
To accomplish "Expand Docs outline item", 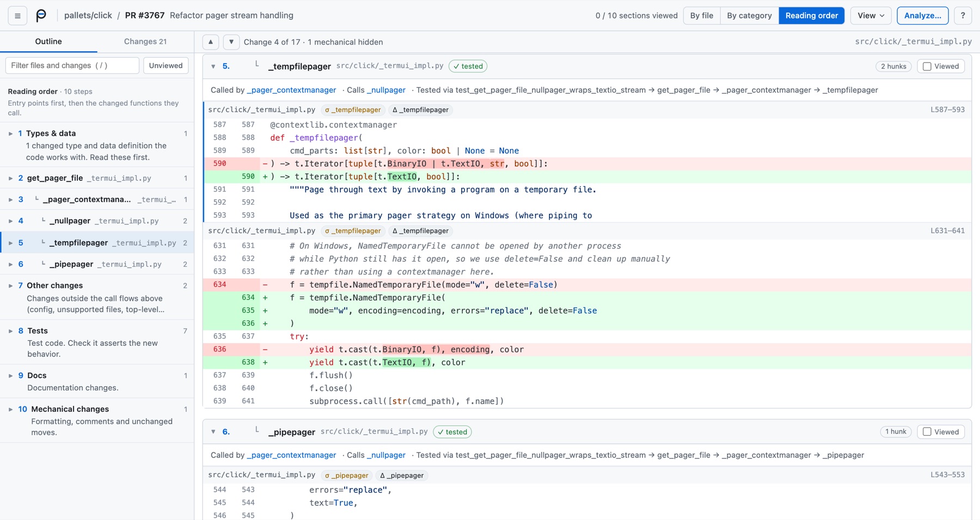I will 10,375.
